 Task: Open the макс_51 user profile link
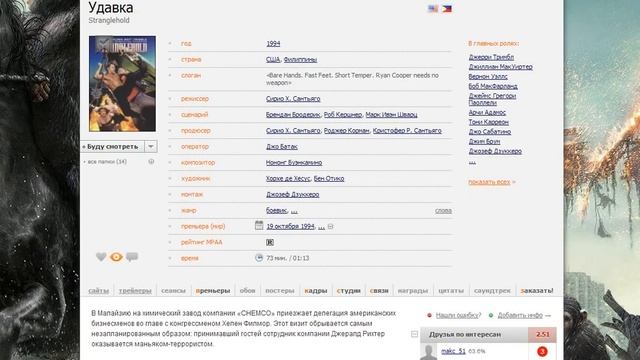coord(453,351)
